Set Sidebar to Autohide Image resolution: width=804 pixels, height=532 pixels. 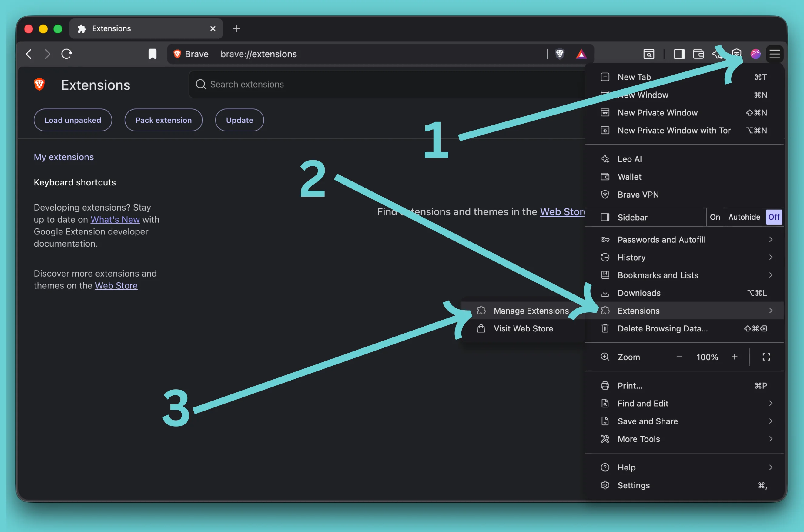[744, 217]
